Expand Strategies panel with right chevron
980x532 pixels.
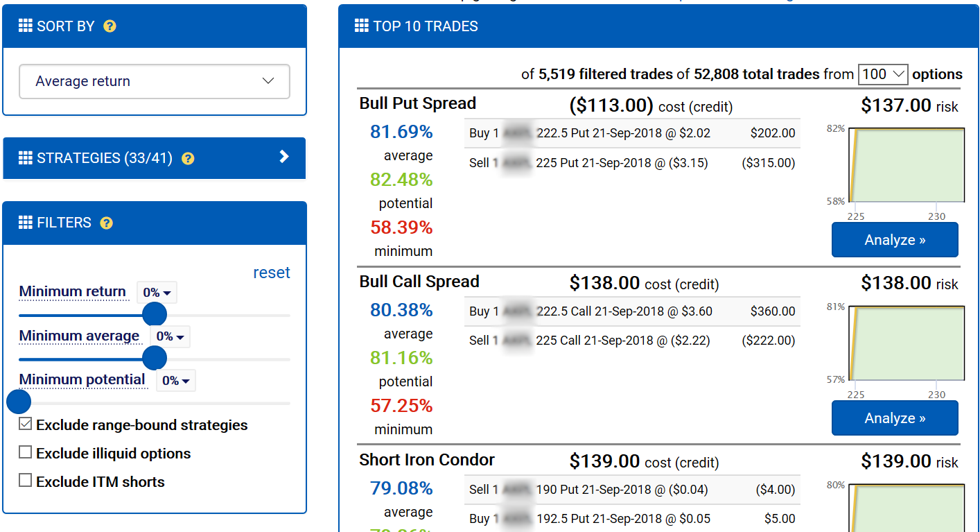(283, 157)
